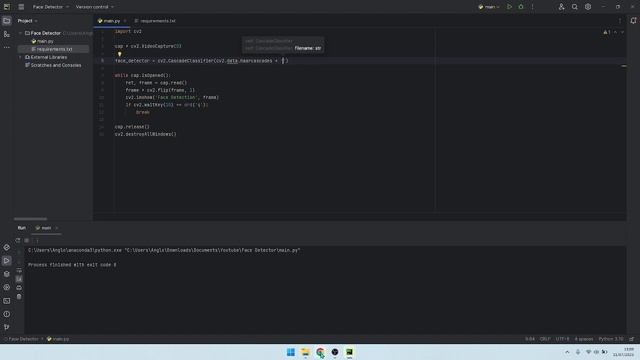Run the main configuration

point(509,7)
